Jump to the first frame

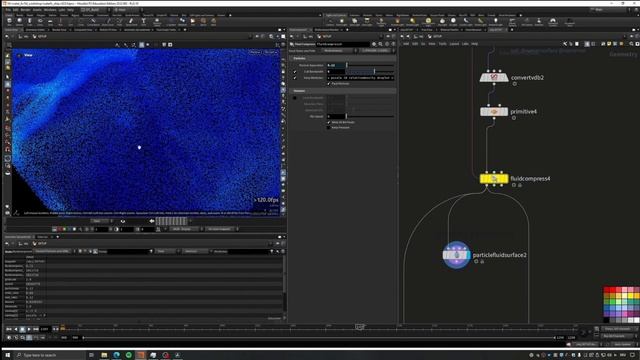(x=9, y=329)
